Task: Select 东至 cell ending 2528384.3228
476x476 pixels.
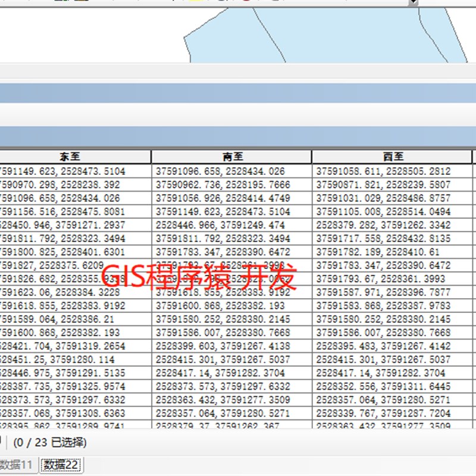Action: 76,292
